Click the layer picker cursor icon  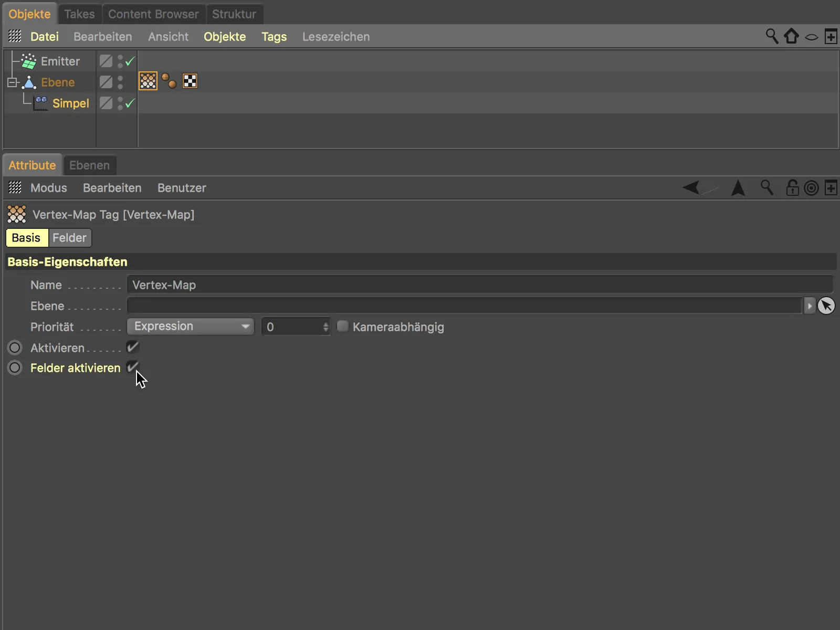point(826,306)
